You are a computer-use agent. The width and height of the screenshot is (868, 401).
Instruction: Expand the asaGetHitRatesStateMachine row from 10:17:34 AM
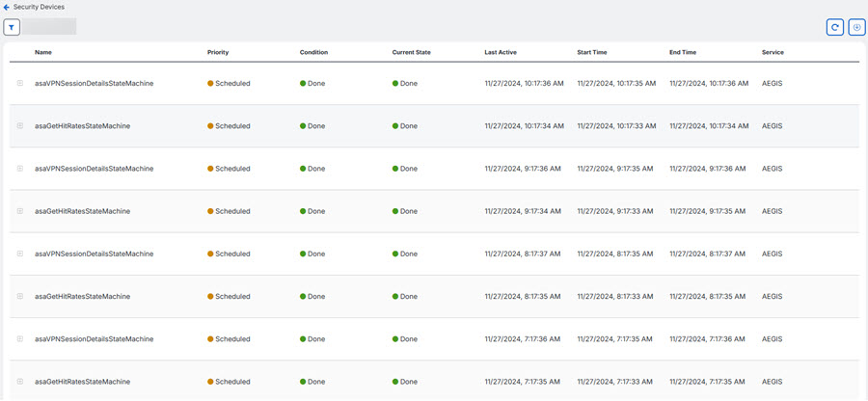click(19, 126)
